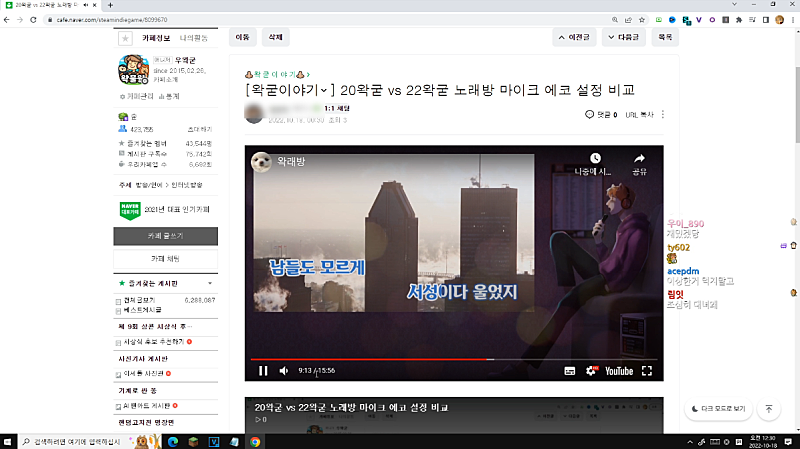Screen dimensions: 800x449
Task: Click the YouTube logo in player
Action: coord(618,371)
